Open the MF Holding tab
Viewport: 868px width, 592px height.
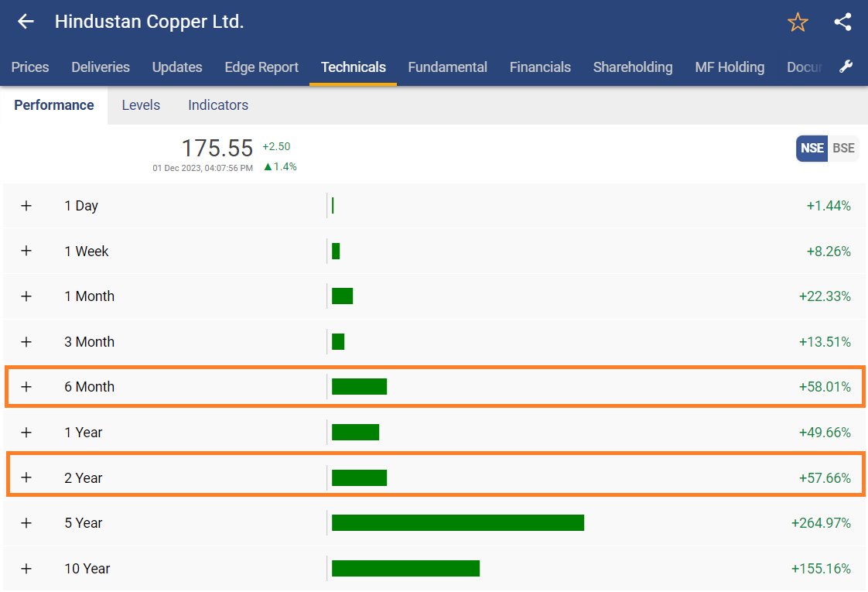(730, 67)
